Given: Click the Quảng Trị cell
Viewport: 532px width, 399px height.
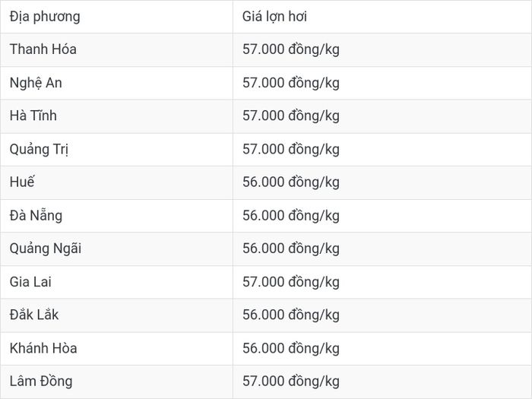Looking at the screenshot, I should click(116, 149).
